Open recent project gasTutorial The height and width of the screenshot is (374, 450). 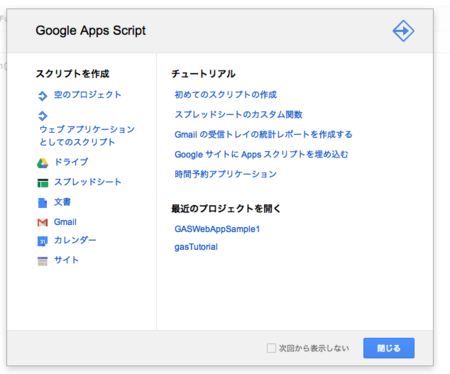pos(196,247)
